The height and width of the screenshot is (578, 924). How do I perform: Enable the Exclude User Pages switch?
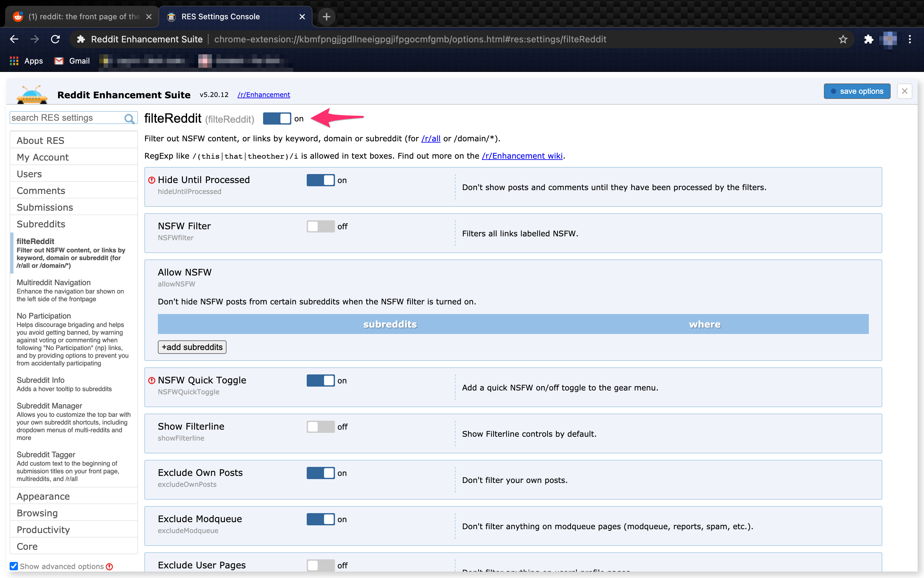click(x=321, y=565)
